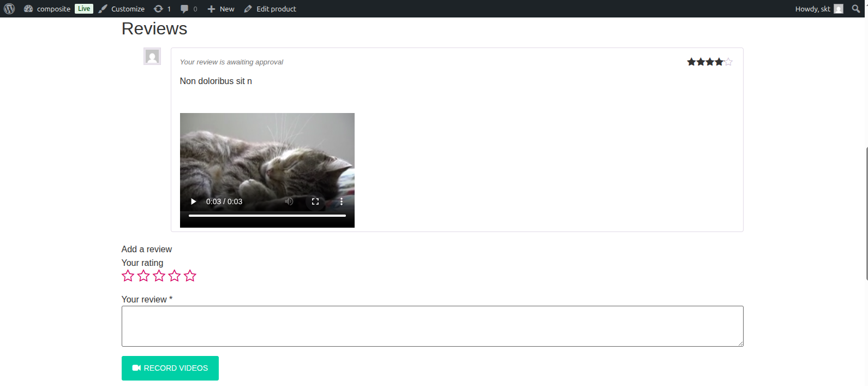
Task: Enter fullscreen for the cat video
Action: click(315, 201)
